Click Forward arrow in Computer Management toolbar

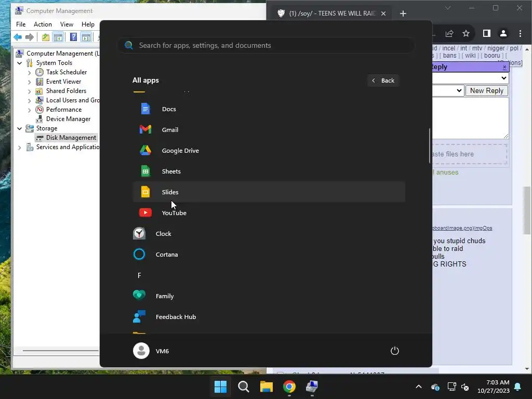click(x=30, y=37)
